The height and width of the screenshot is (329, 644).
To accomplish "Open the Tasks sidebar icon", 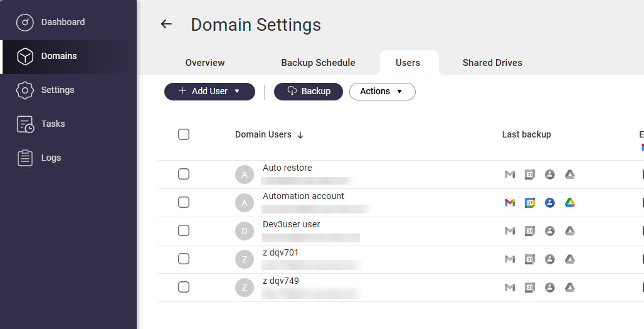I will coord(25,124).
